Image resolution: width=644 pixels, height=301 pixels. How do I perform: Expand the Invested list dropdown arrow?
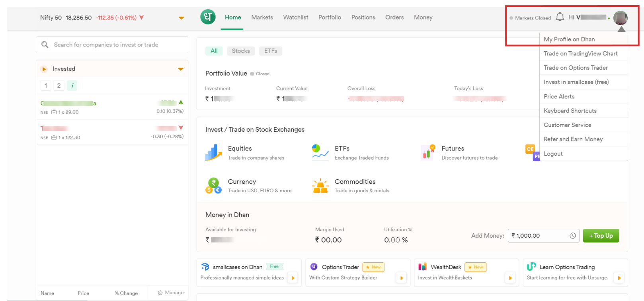[x=181, y=69]
